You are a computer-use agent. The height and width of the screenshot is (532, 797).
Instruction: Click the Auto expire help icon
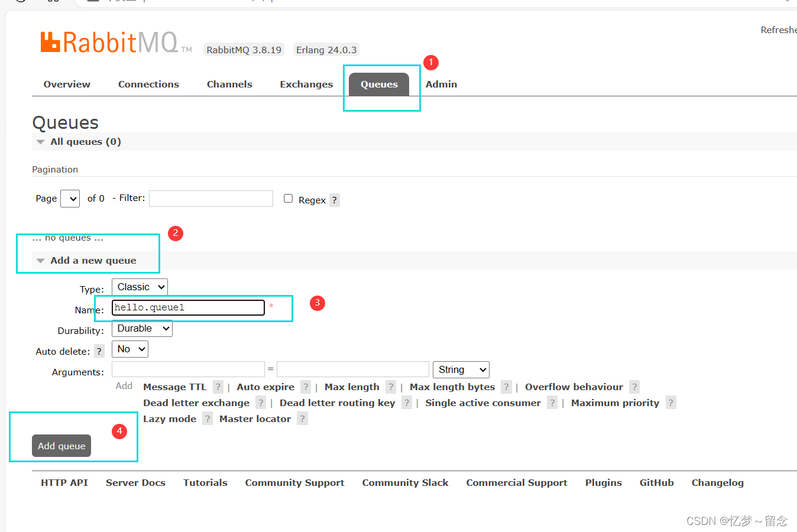305,387
